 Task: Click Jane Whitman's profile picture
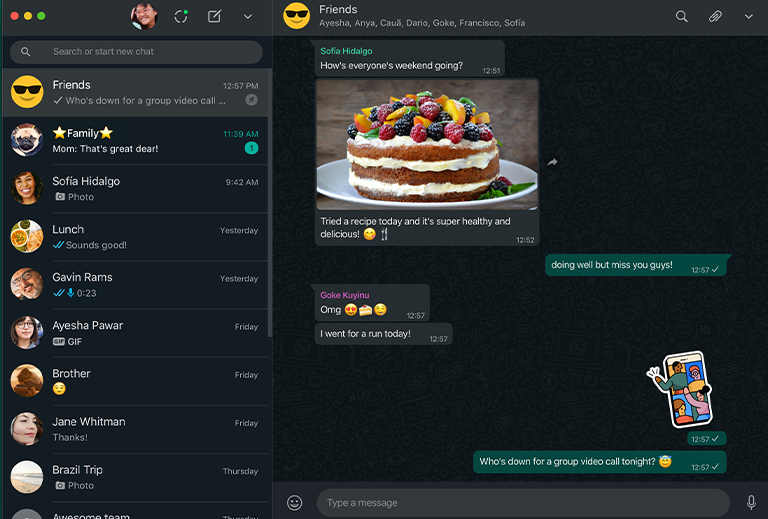pyautogui.click(x=27, y=428)
